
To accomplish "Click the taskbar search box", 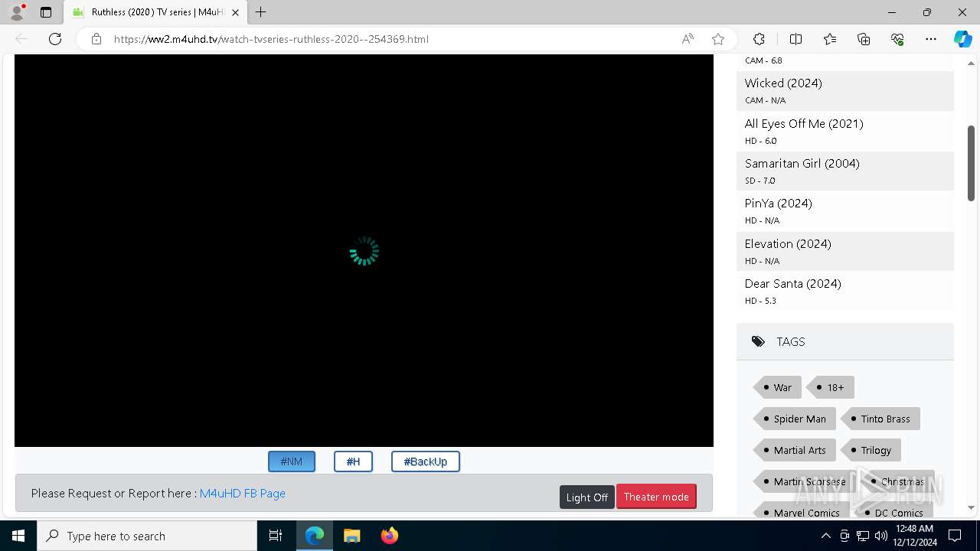I will 147,536.
